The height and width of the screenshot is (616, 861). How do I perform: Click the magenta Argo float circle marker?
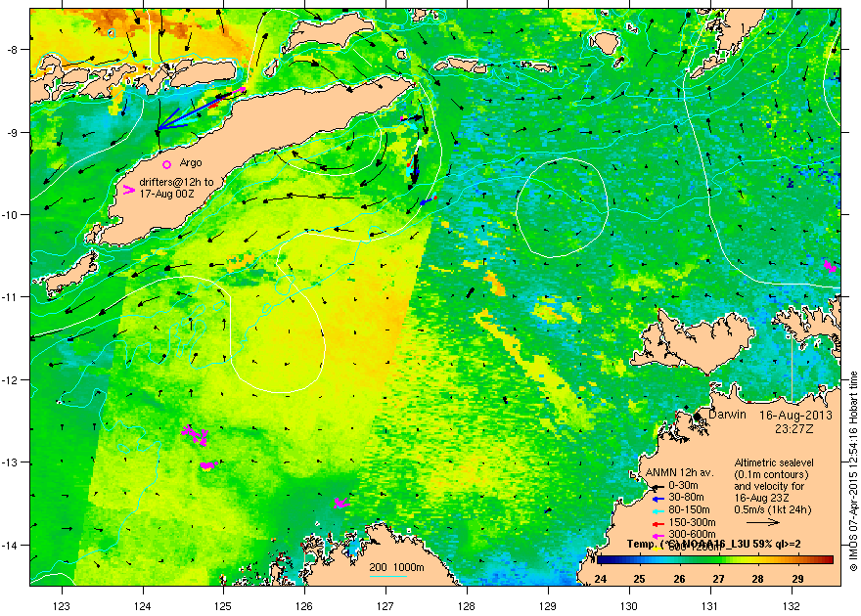point(167,164)
